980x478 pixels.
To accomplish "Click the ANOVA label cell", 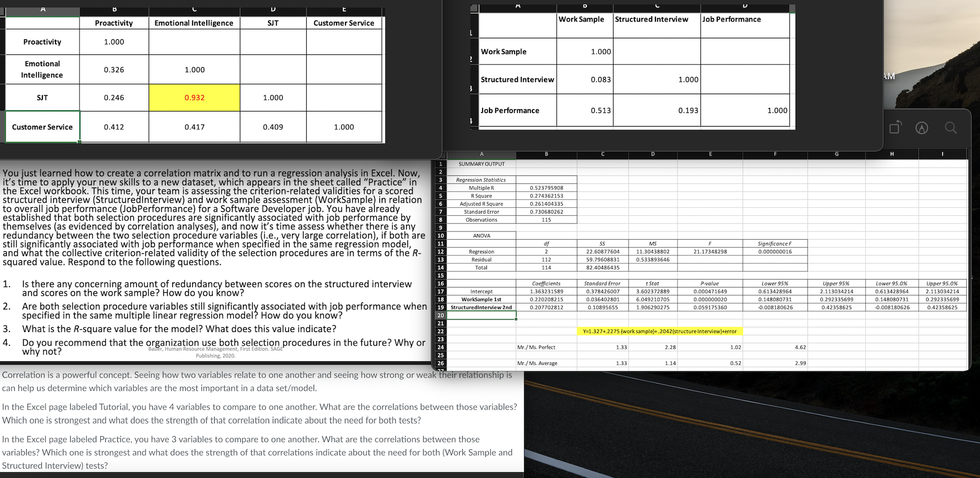I will coord(482,236).
